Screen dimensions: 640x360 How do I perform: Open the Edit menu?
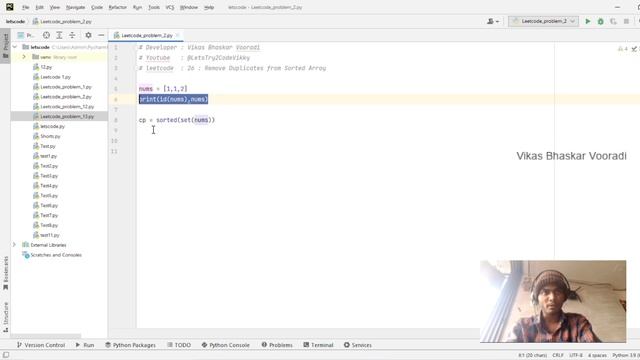click(x=40, y=7)
